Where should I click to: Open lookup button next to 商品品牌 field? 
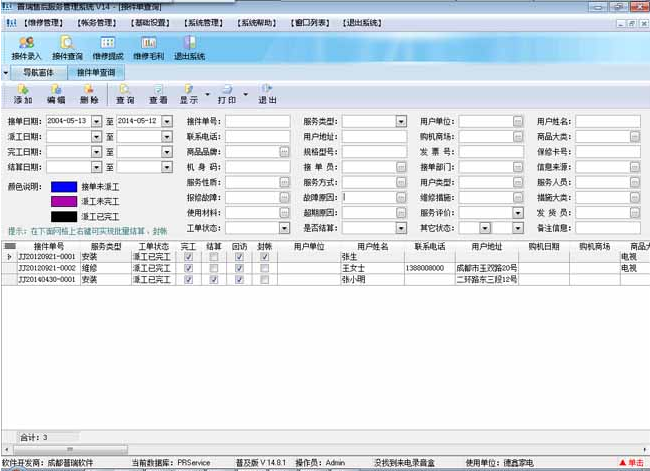[284, 152]
